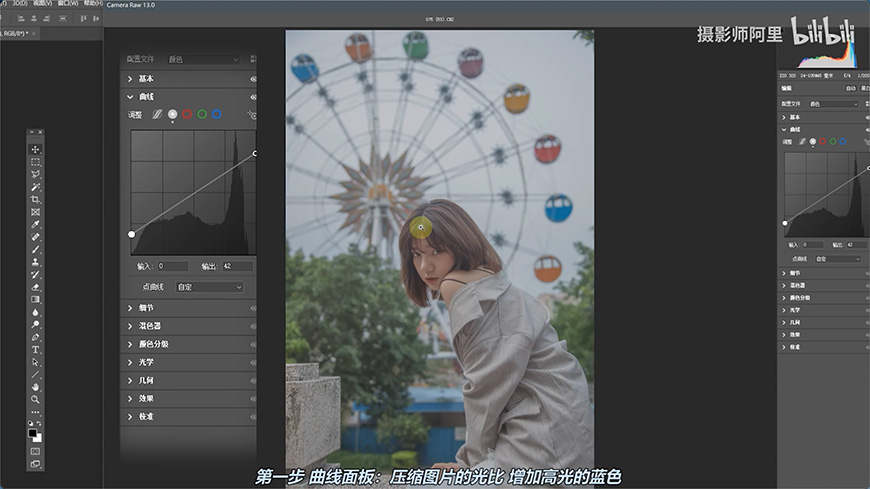Image resolution: width=870 pixels, height=489 pixels.
Task: Select the Rectangular Marquee tool
Action: coord(36,162)
